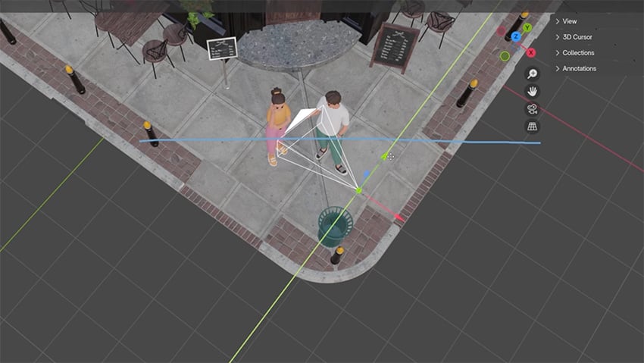Screen dimensions: 644x363
Task: Click the blue Z axis on navigation gizmo
Action: click(x=516, y=36)
